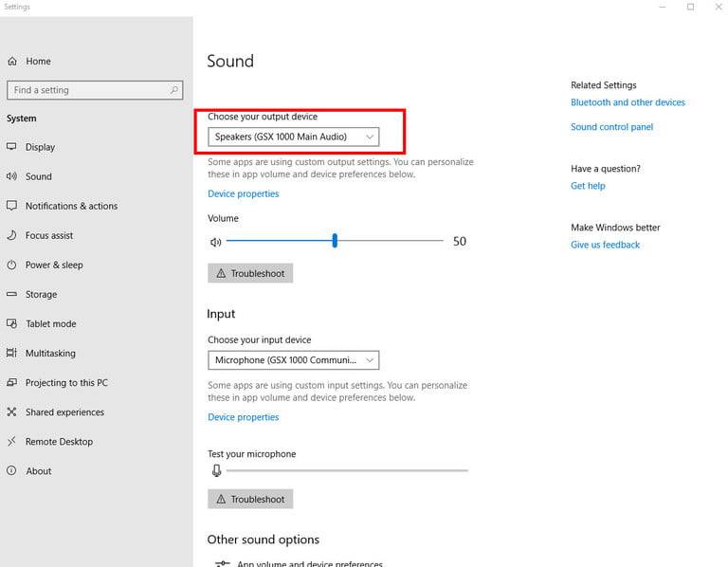This screenshot has height=567, width=728.
Task: Open the About page
Action: (x=39, y=471)
